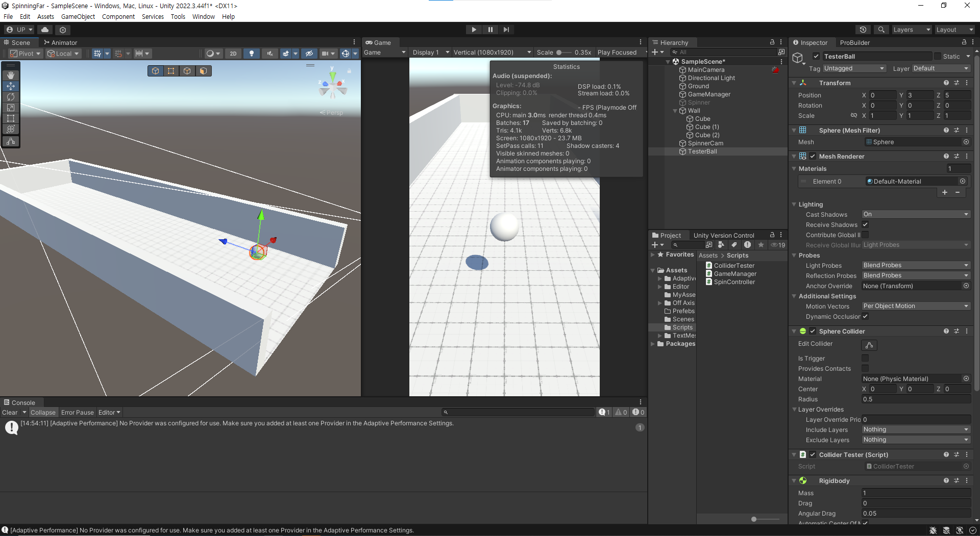Screen dimensions: 980x536
Task: Switch to Unity Version Control tab
Action: click(x=724, y=235)
